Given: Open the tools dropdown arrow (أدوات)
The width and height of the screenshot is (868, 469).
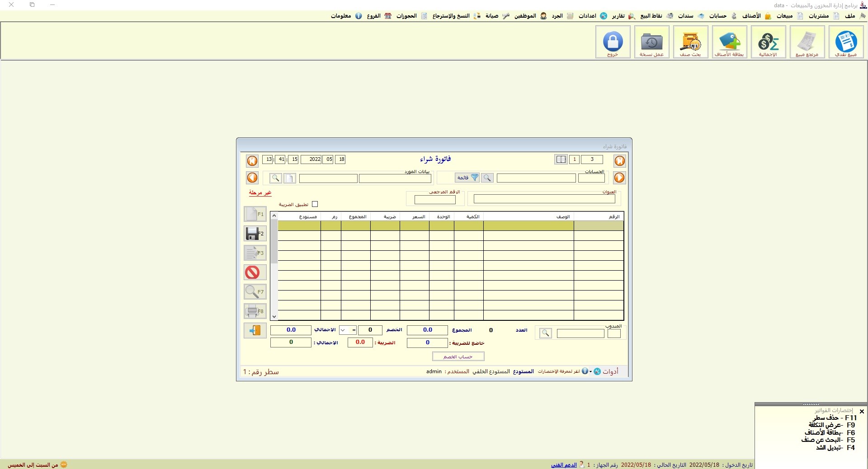Looking at the screenshot, I should (x=590, y=372).
